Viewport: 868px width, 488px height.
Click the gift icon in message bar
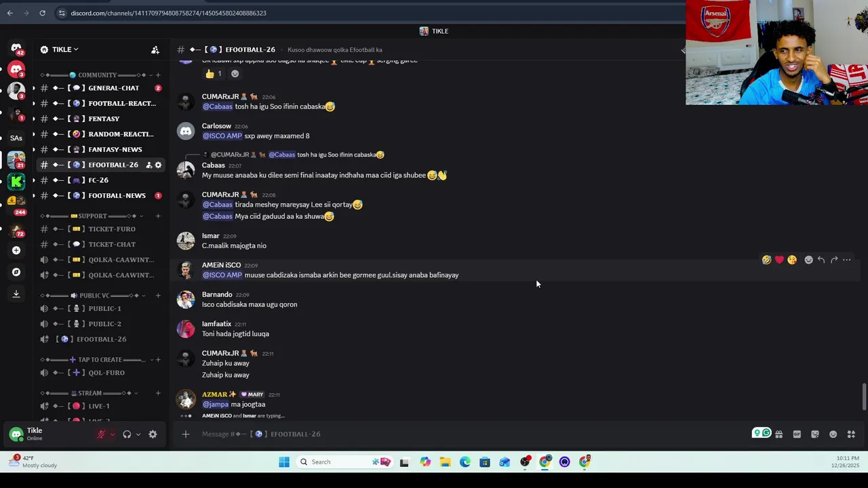(779, 434)
